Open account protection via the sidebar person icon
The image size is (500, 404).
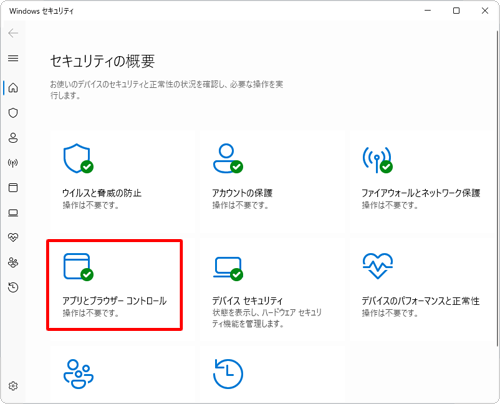point(13,138)
